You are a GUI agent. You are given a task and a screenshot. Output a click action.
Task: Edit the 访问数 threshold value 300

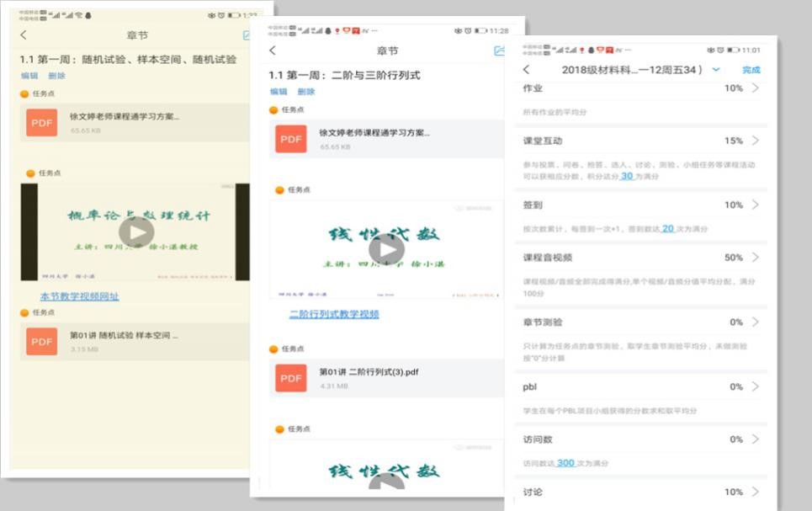click(565, 463)
